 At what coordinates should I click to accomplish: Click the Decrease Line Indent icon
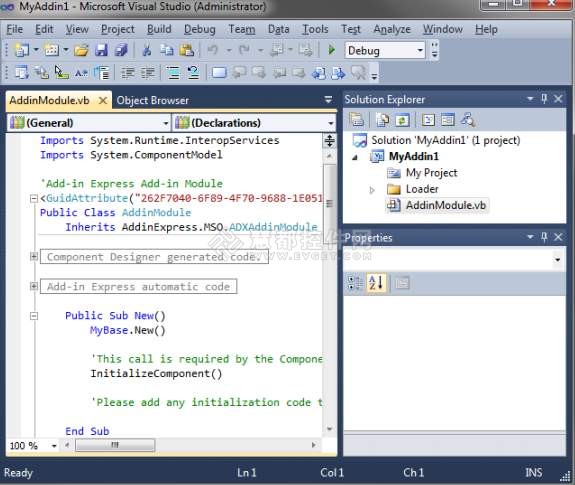click(128, 73)
